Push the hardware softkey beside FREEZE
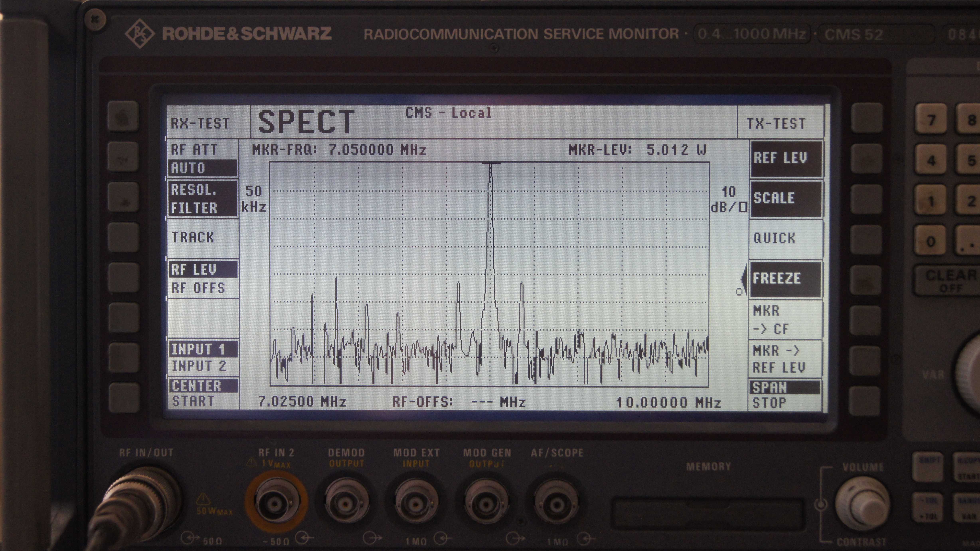This screenshot has height=551, width=980. [x=866, y=280]
